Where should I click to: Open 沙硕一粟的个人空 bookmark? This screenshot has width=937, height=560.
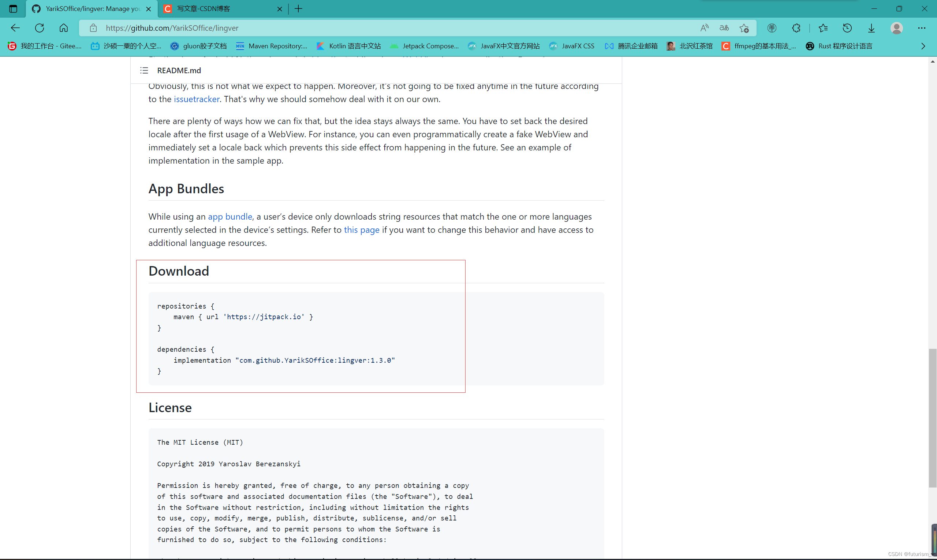pos(126,46)
